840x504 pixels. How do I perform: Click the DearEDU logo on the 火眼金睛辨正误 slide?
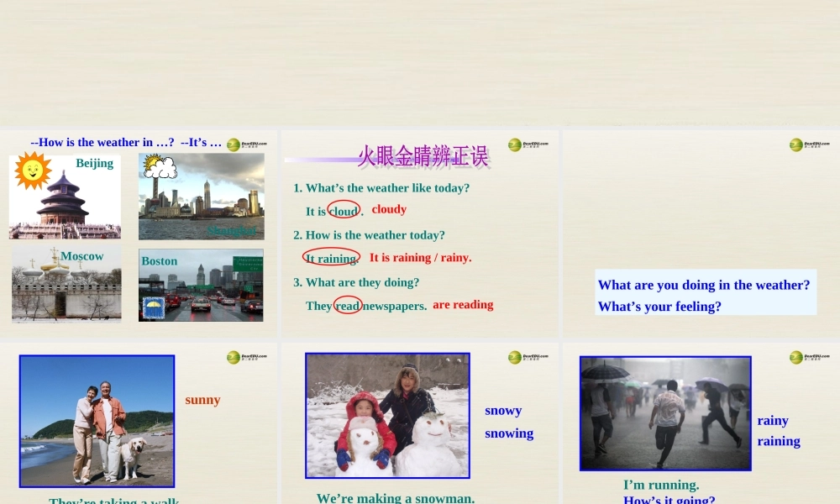(527, 144)
